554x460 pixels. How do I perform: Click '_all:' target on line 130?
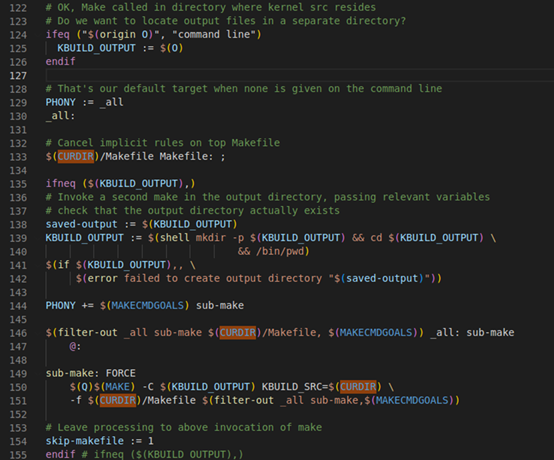pos(60,116)
